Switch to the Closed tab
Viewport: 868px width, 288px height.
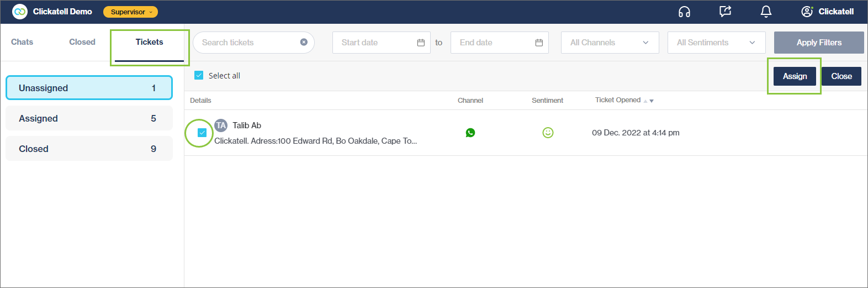pos(82,42)
